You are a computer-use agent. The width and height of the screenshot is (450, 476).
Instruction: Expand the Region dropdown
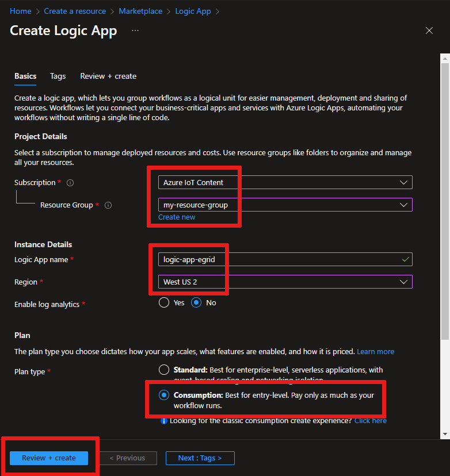pyautogui.click(x=285, y=282)
